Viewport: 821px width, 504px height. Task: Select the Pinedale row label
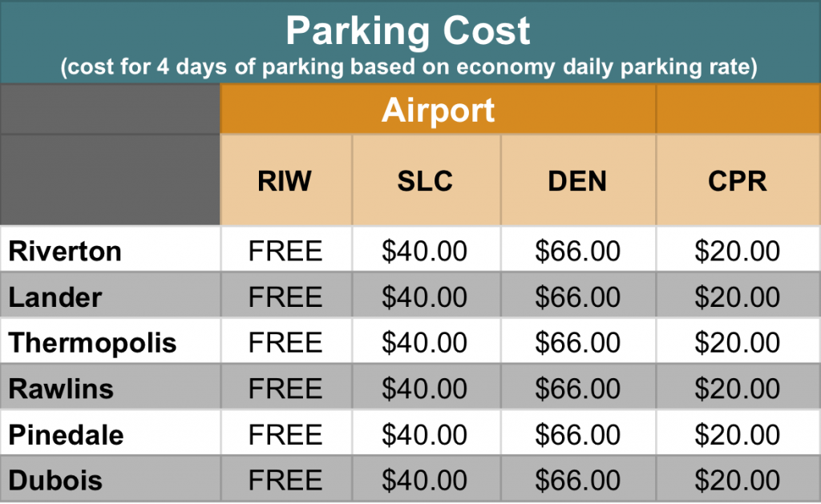66,434
